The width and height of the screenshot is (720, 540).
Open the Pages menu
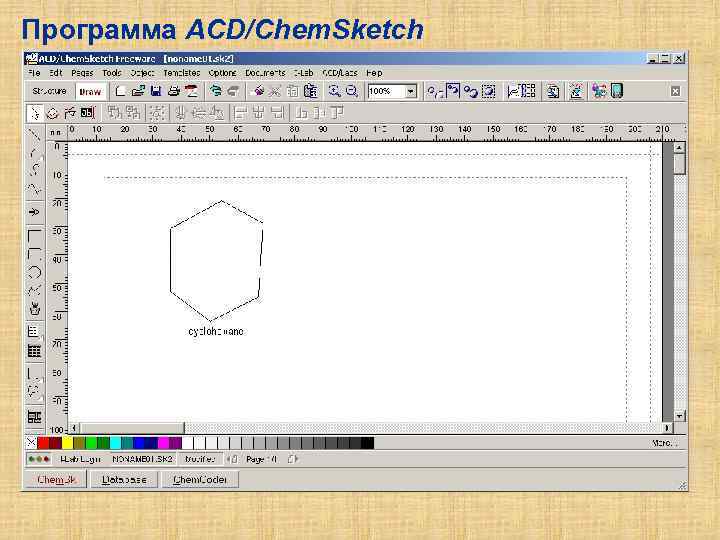click(x=82, y=73)
